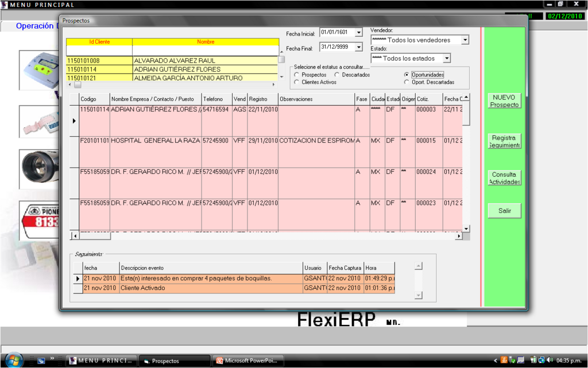Select the Oport. Descartadas radio button
Screen dimensions: 588x368
click(407, 83)
